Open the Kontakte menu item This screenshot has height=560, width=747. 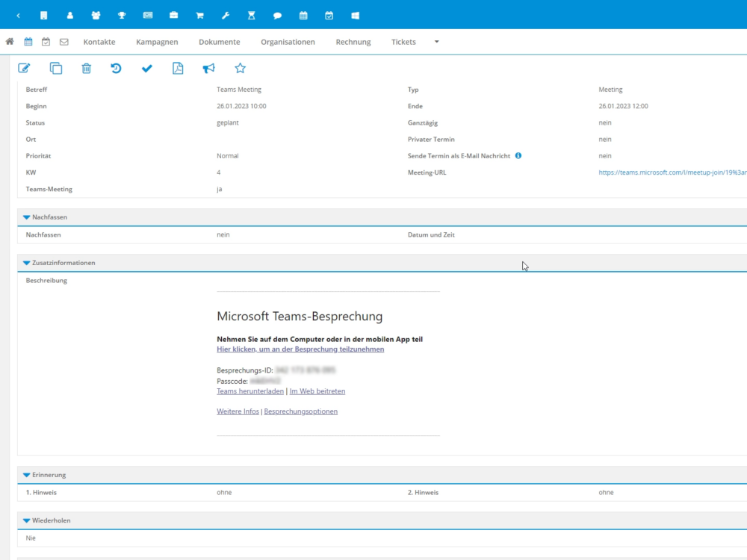[99, 42]
